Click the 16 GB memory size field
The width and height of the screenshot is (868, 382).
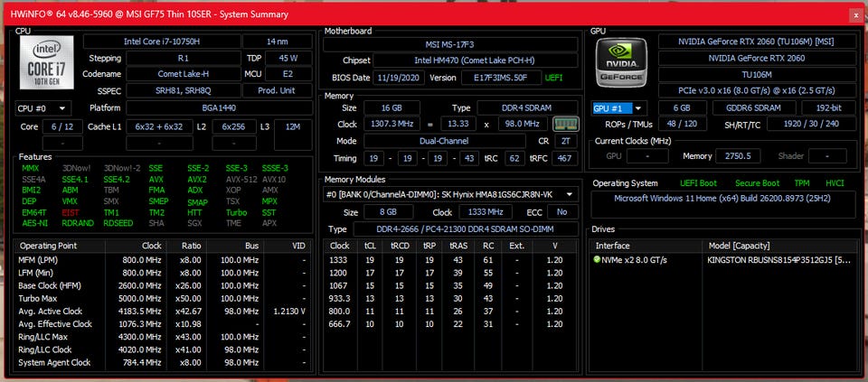pyautogui.click(x=392, y=107)
